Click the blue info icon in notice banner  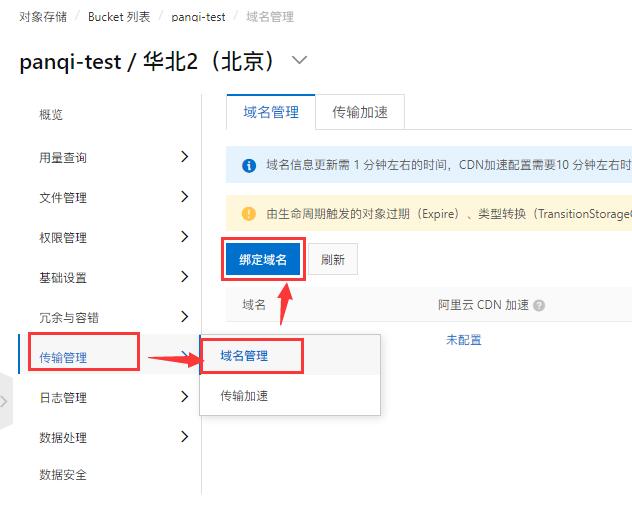coord(249,165)
